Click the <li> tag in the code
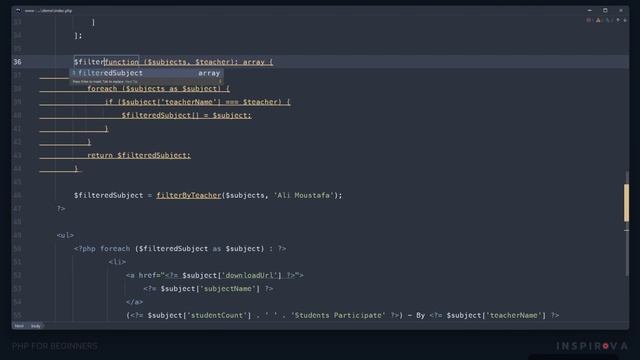Viewport: 640px width, 360px height. click(117, 262)
